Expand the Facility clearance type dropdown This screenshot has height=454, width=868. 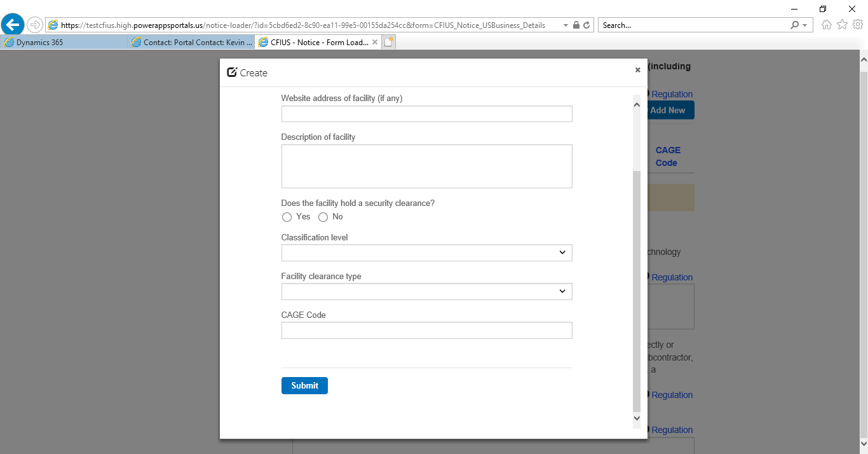click(x=426, y=291)
